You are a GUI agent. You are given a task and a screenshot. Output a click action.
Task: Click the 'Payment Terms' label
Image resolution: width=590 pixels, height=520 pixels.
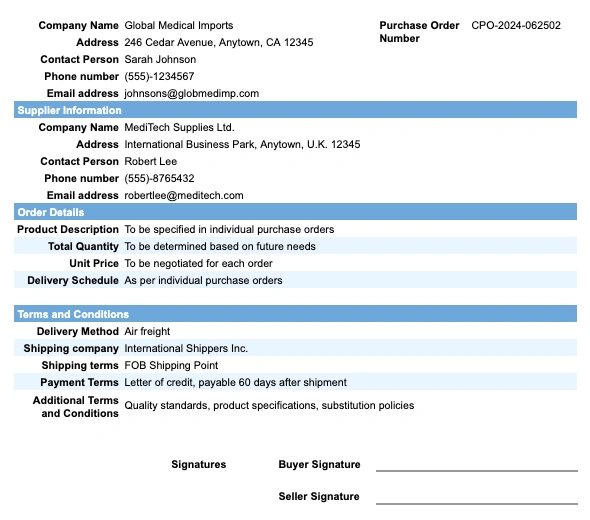click(x=79, y=382)
